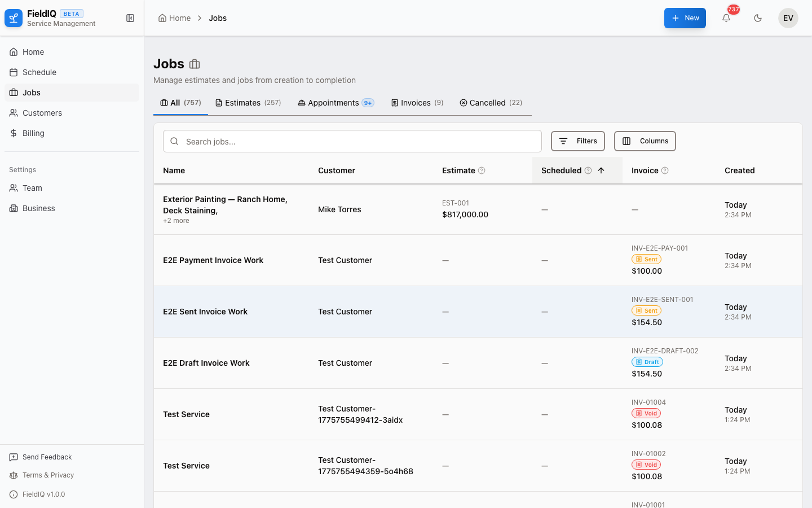Toggle dark mode moon icon
This screenshot has width=812, height=508.
758,18
